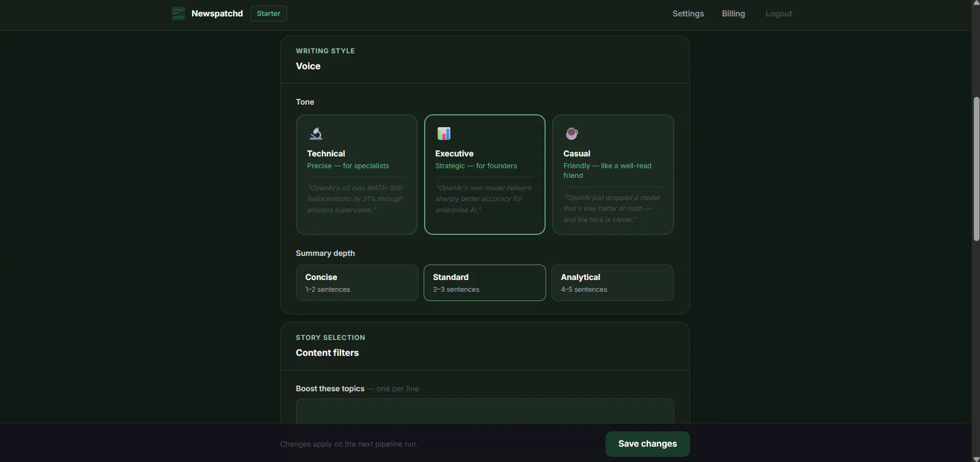The image size is (980, 462).
Task: Choose the Casual tone option
Action: click(613, 174)
